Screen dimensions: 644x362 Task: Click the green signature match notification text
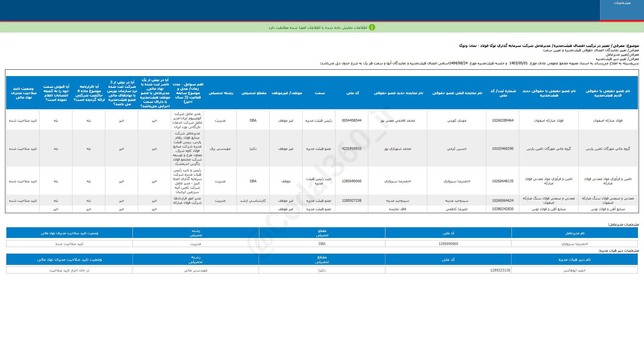coord(318,27)
